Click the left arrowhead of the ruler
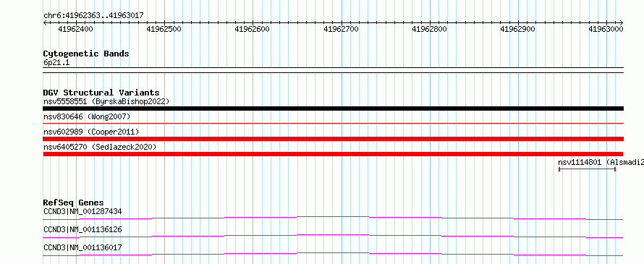 pyautogui.click(x=45, y=22)
